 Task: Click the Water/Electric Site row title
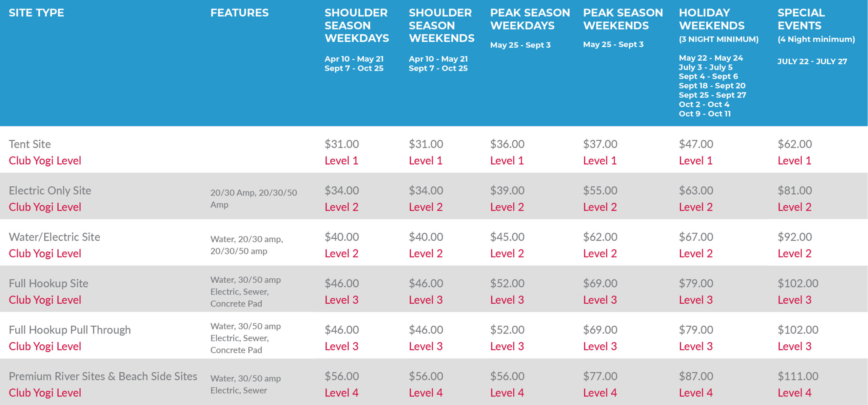click(54, 237)
